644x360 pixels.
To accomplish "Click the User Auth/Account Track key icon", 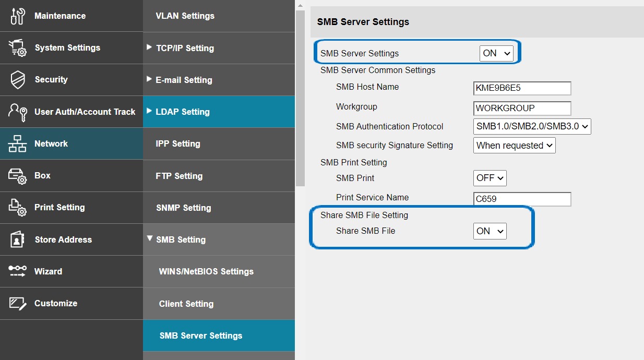I will point(17,112).
